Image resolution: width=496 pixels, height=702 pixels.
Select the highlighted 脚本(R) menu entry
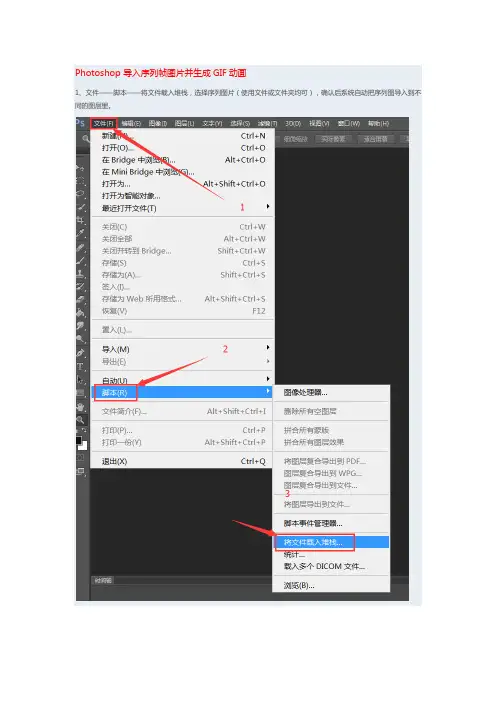point(183,392)
